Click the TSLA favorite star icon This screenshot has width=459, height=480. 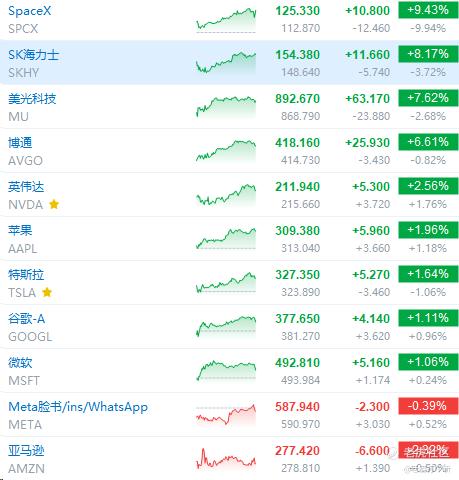coord(47,292)
